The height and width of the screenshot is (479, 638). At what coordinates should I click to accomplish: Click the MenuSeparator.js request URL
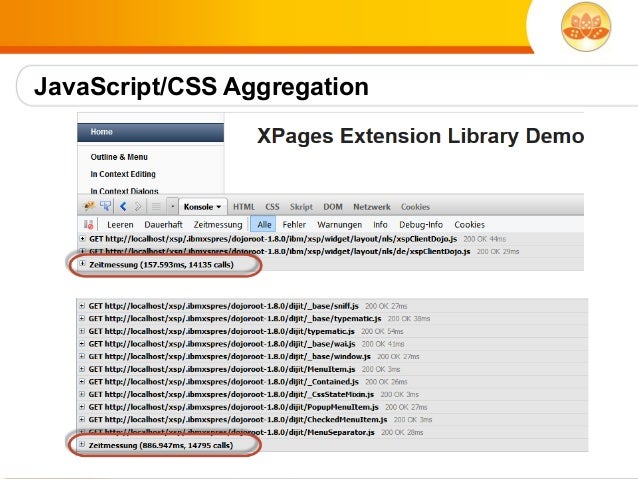[x=232, y=433]
